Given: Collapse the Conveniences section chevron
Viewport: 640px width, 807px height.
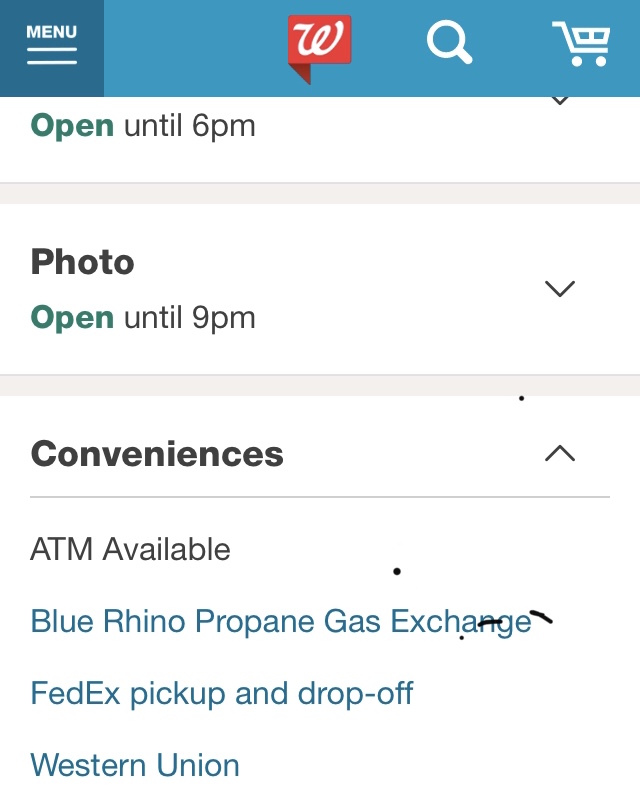Looking at the screenshot, I should 560,454.
